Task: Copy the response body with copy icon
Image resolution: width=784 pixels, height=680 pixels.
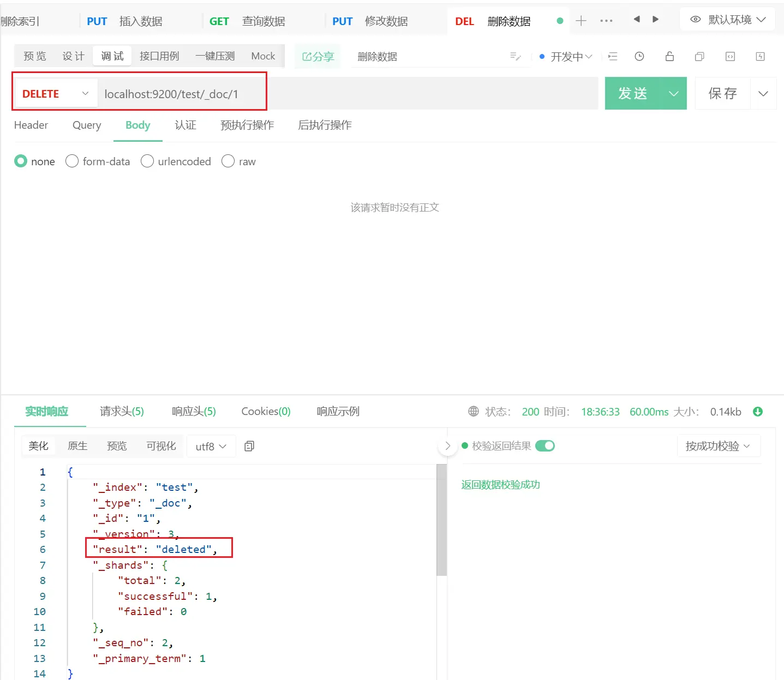Action: click(249, 446)
